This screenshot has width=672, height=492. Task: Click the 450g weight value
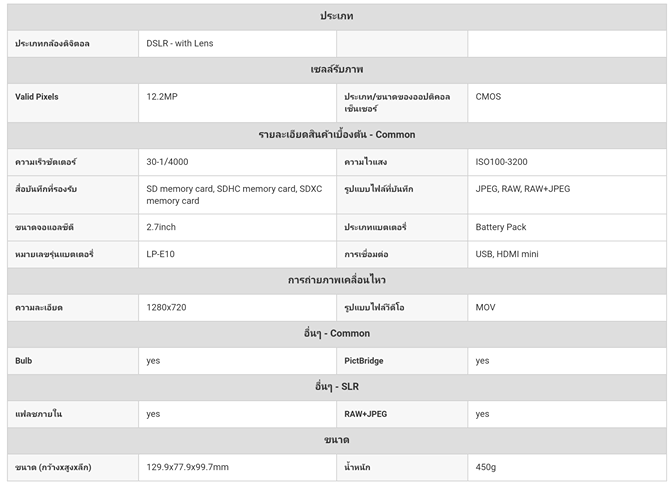[x=487, y=467]
